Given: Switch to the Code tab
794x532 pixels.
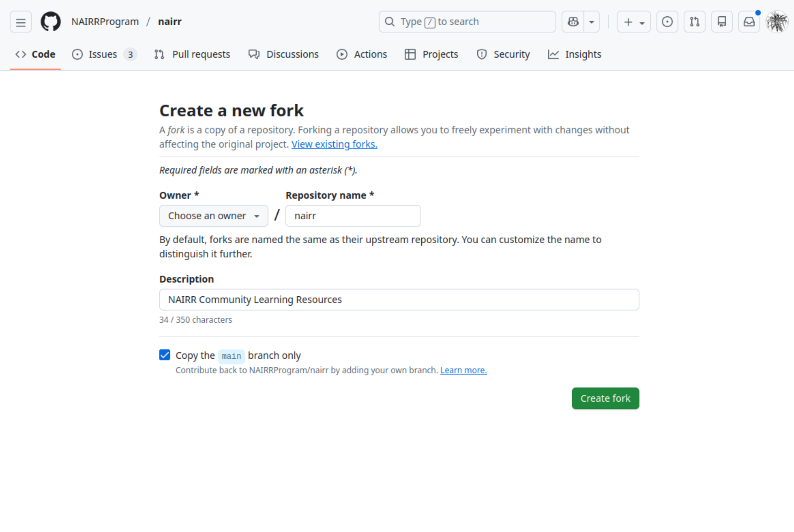Looking at the screenshot, I should click(35, 54).
